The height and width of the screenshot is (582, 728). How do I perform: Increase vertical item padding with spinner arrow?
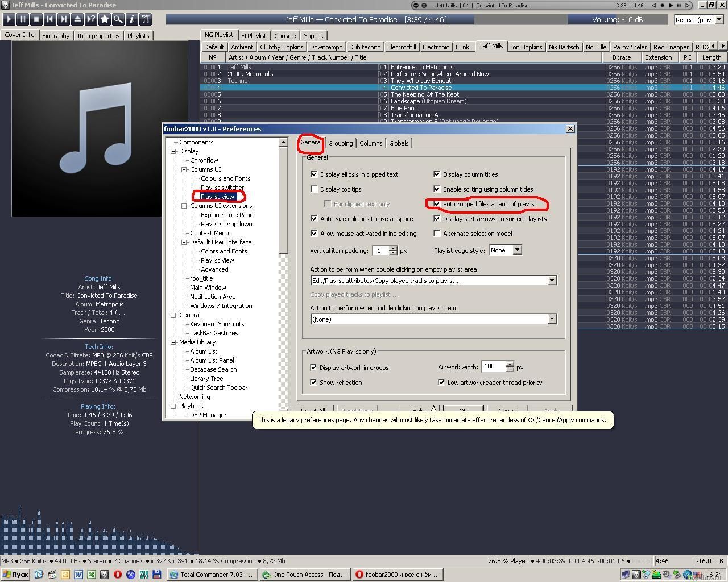tap(393, 248)
